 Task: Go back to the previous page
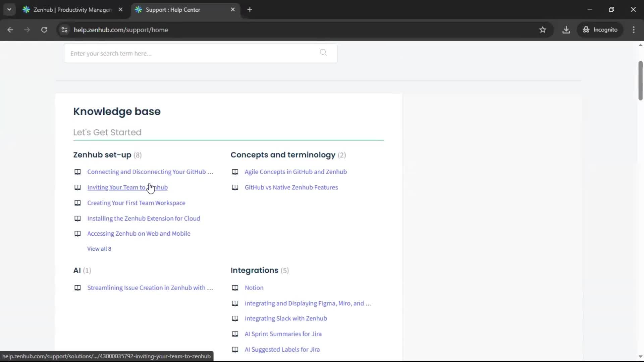click(x=10, y=30)
